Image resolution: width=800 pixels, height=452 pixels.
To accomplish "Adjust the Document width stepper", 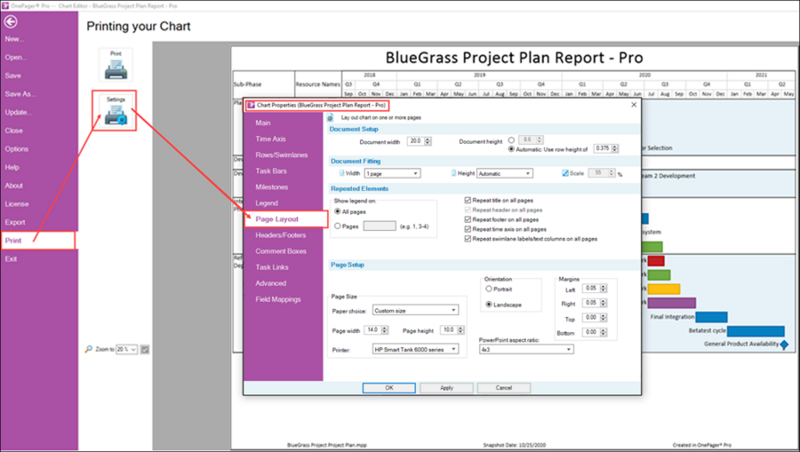I will click(428, 141).
